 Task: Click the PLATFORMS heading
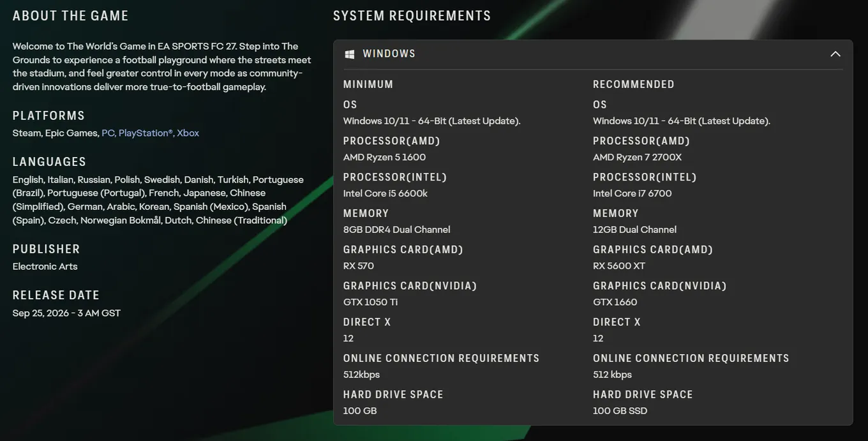point(49,116)
